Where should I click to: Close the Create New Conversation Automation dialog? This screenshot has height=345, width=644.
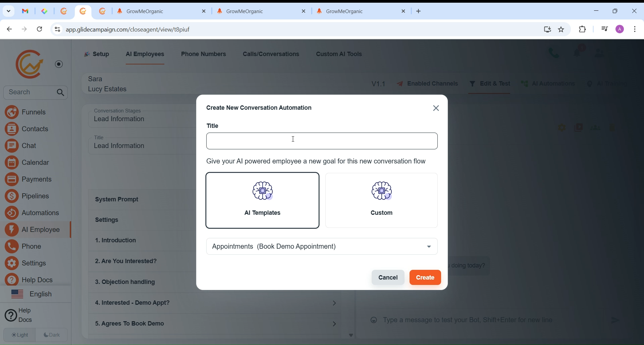coord(436,108)
